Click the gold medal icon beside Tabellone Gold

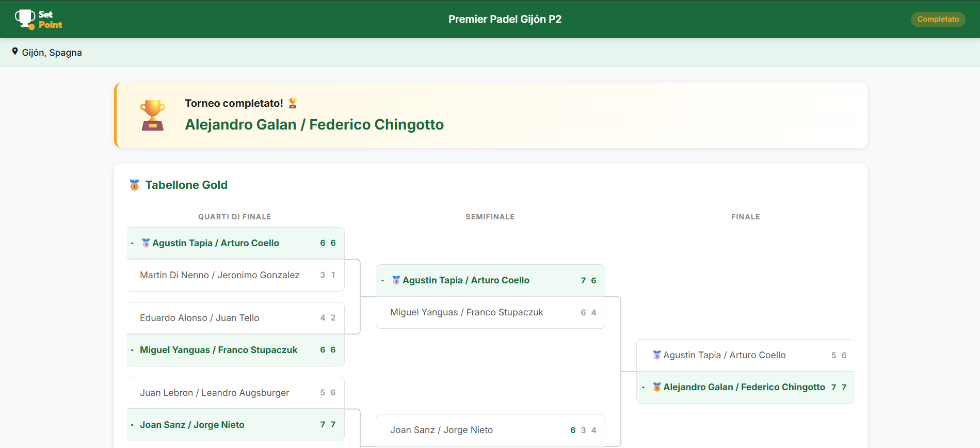(x=135, y=185)
